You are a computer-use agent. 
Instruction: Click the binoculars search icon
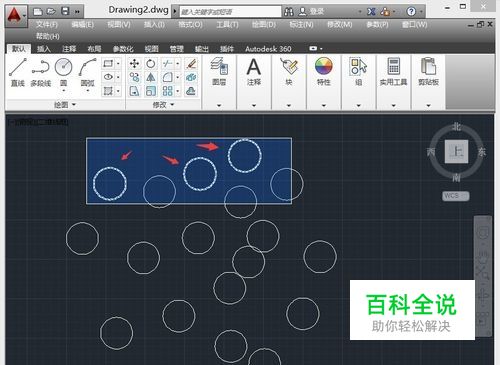tap(289, 12)
